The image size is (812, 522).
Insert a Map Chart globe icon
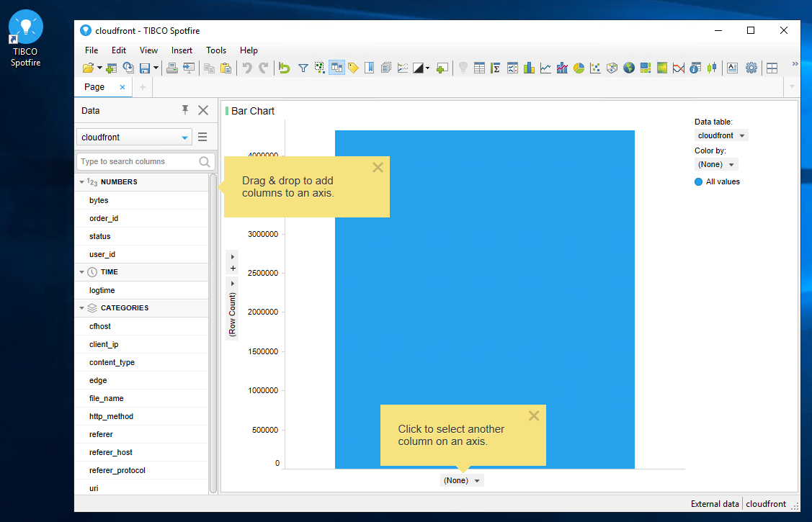[x=629, y=68]
